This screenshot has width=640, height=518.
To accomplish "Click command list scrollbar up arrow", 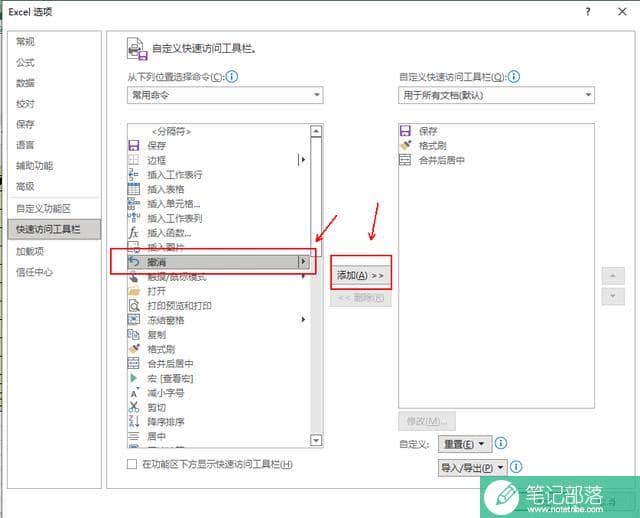I will [x=316, y=131].
